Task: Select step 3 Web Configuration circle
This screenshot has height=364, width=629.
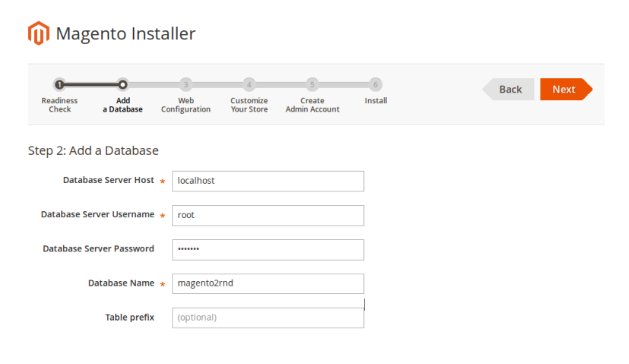Action: (x=186, y=84)
